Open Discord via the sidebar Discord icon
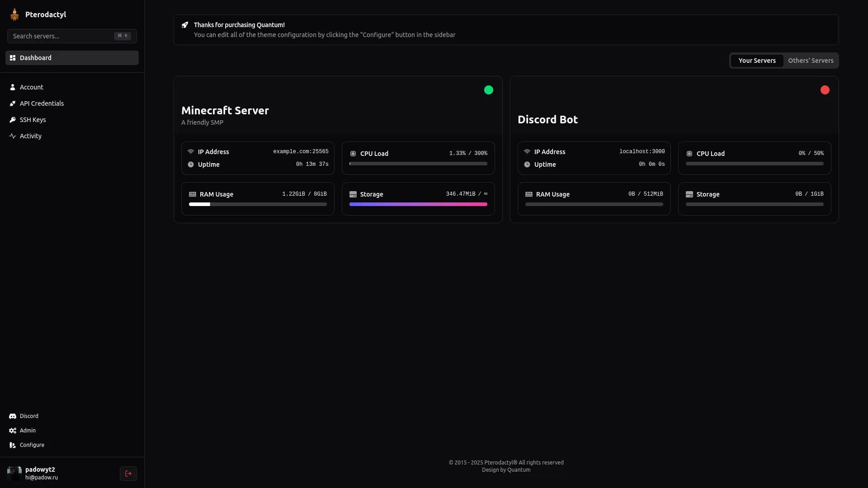Screen dimensions: 868x488 pyautogui.click(x=12, y=416)
